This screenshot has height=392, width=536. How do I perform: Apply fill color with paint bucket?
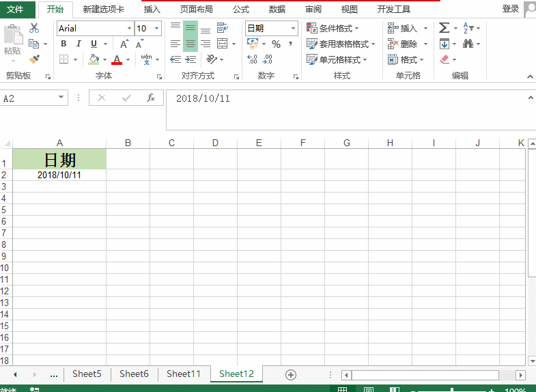(x=94, y=59)
